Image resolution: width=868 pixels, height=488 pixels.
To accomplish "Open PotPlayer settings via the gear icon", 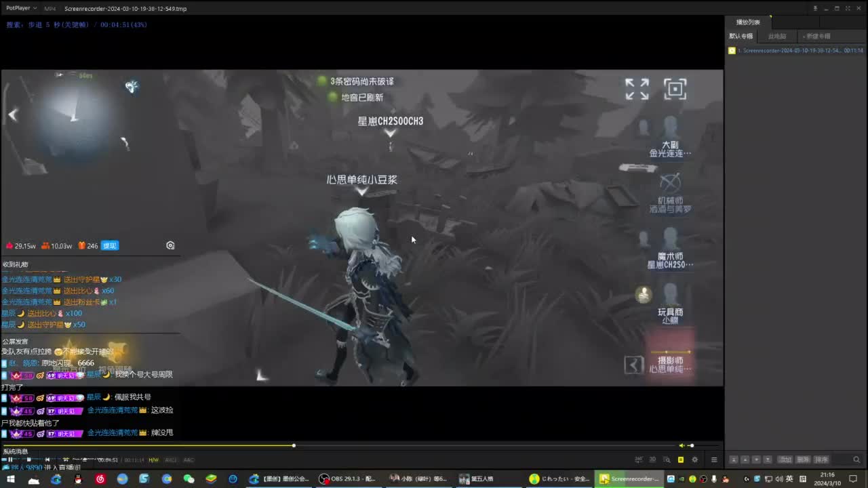I will (x=694, y=460).
